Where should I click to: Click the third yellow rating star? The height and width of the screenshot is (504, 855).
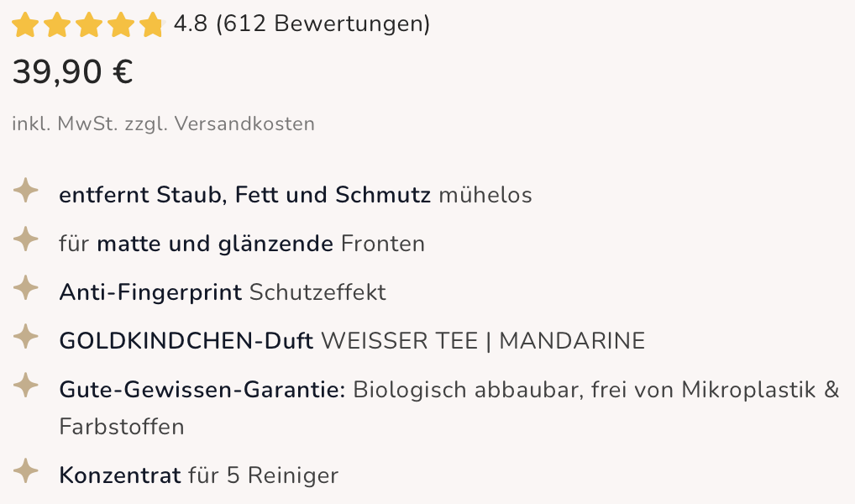pos(89,25)
